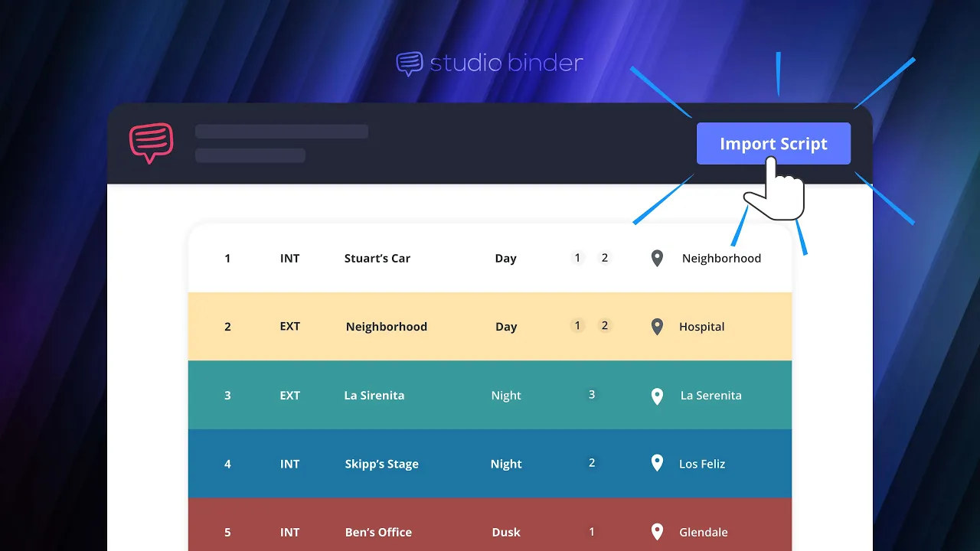Click scene number 1

(x=227, y=258)
